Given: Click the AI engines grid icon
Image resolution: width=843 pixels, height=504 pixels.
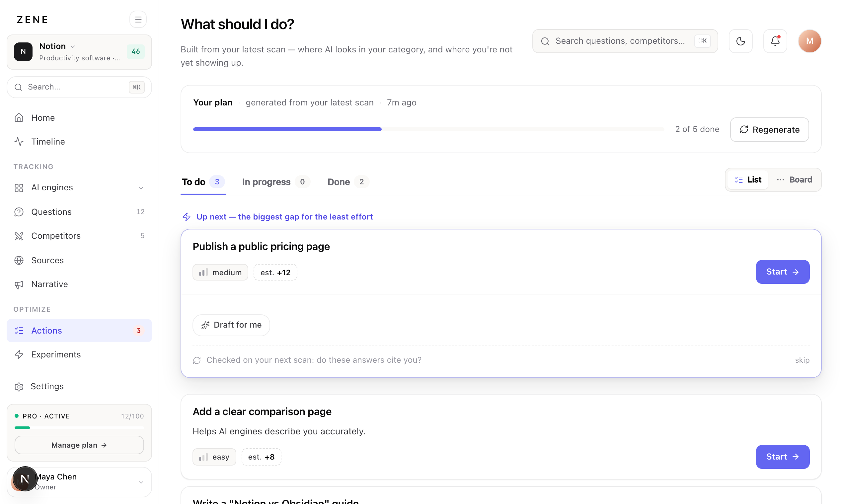Looking at the screenshot, I should pyautogui.click(x=19, y=188).
